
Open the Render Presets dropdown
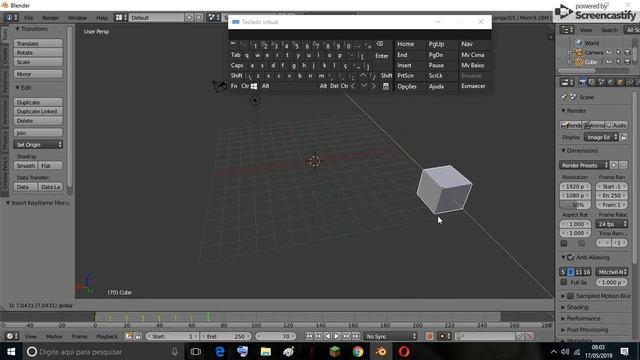(584, 165)
